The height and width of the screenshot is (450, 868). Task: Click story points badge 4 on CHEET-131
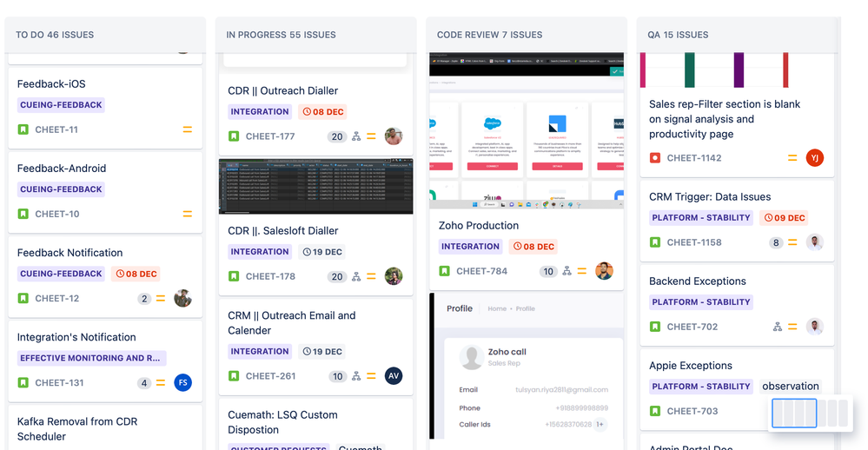coord(144,383)
